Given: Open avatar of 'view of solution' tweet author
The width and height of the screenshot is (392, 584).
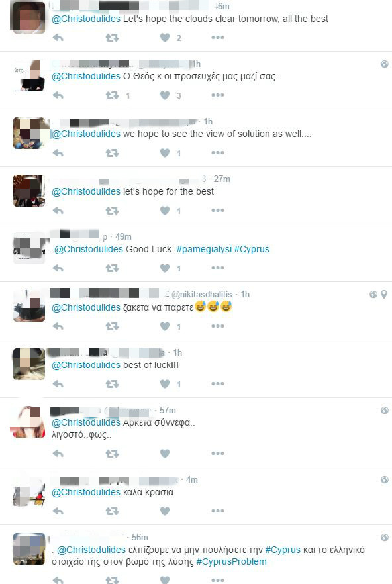Looking at the screenshot, I should [29, 133].
